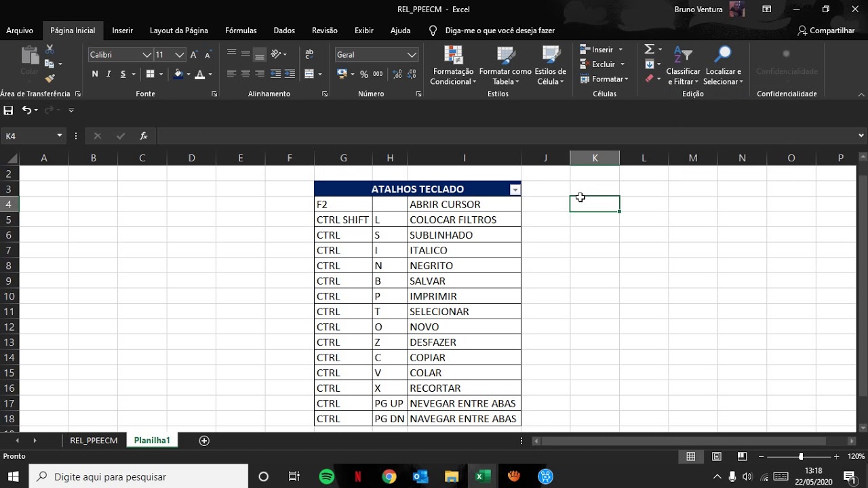The width and height of the screenshot is (868, 488).
Task: Toggle align text right
Action: pos(260,74)
